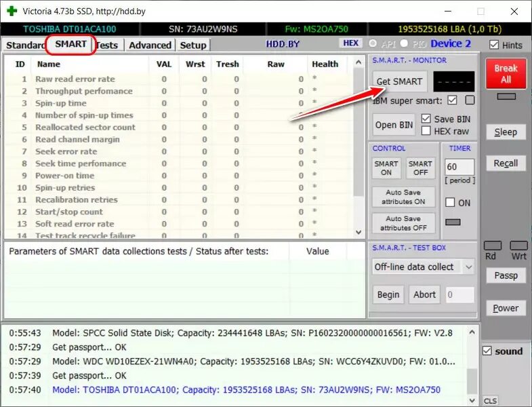Select the Start/stop count row
532x407 pixels.
(178, 212)
